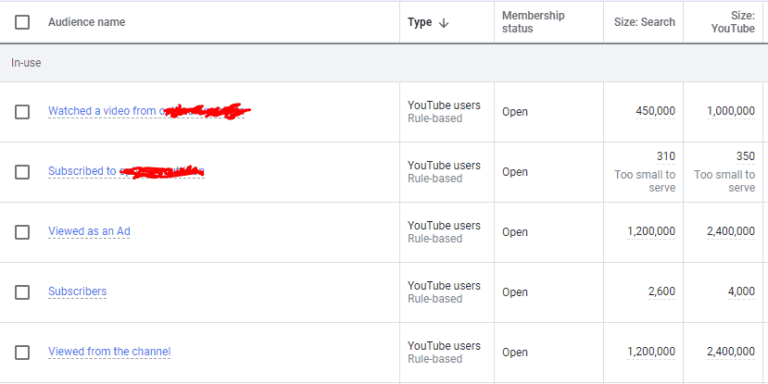This screenshot has height=384, width=768.
Task: Sort by the Type column header
Action: click(420, 23)
